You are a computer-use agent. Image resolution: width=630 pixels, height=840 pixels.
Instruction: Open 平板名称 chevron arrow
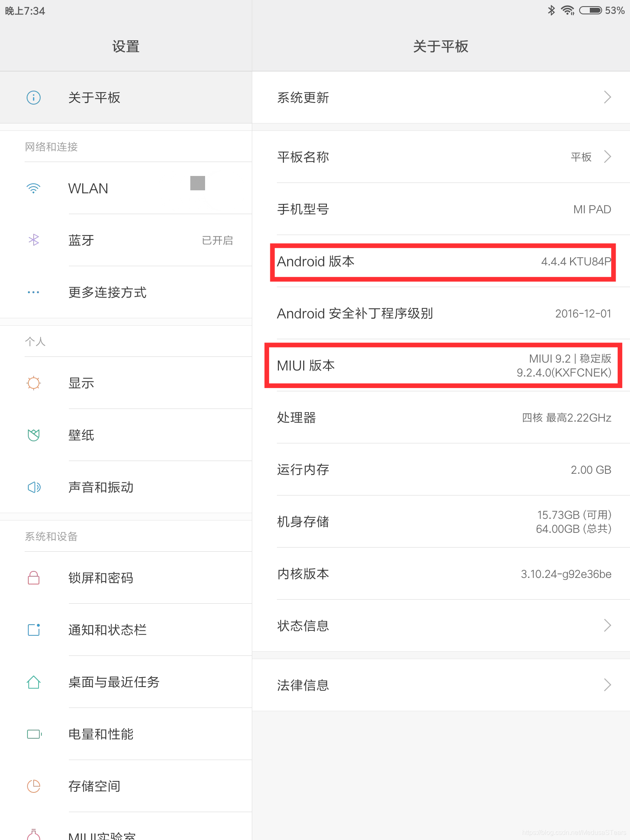[x=607, y=157]
